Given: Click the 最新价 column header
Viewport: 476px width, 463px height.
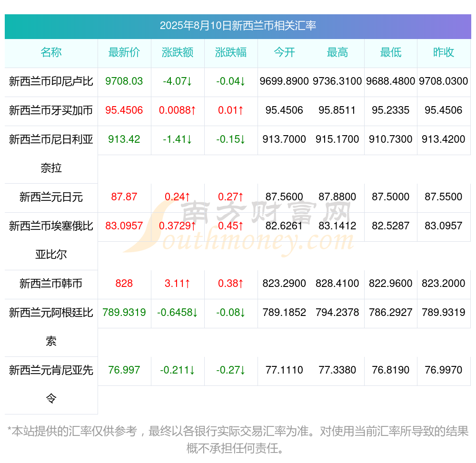Looking at the screenshot, I should (124, 52).
